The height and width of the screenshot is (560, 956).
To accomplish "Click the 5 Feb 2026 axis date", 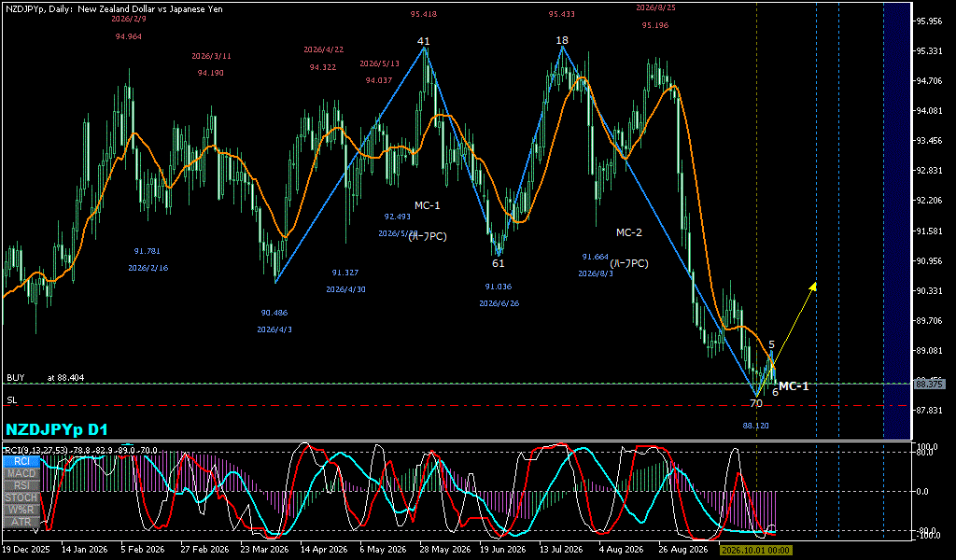I will [x=143, y=550].
